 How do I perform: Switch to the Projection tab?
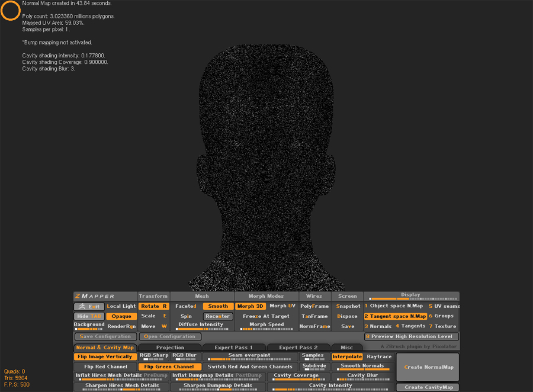pyautogui.click(x=171, y=348)
